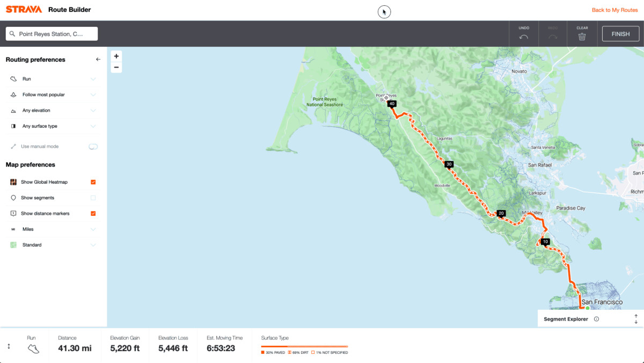Viewport: 644px width, 363px height.
Task: Zoom in on the map
Action: 116,56
